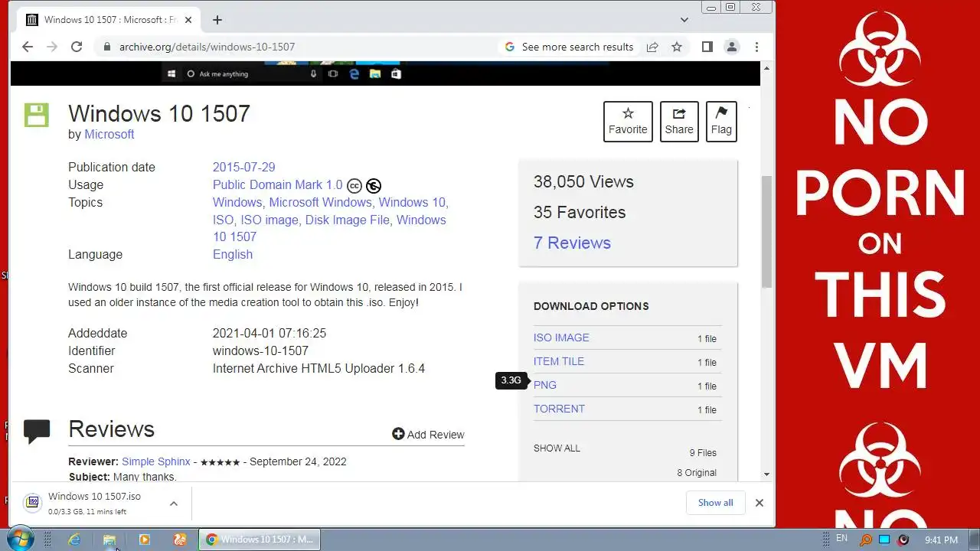Click the Share button
Image resolution: width=980 pixels, height=551 pixels.
coord(679,122)
